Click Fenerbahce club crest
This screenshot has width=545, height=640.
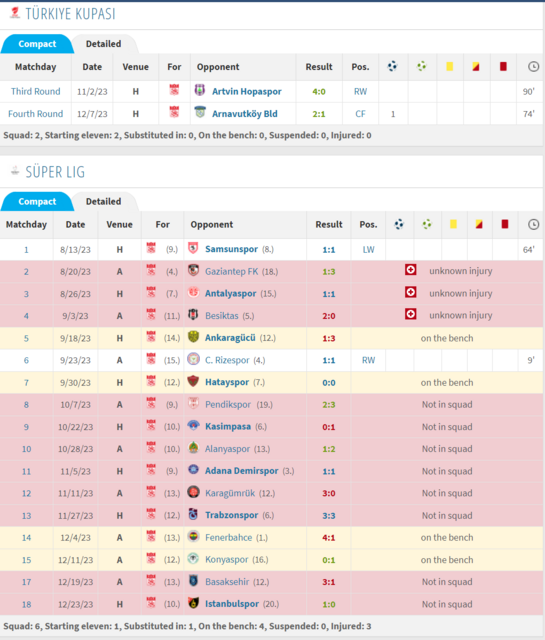194,536
